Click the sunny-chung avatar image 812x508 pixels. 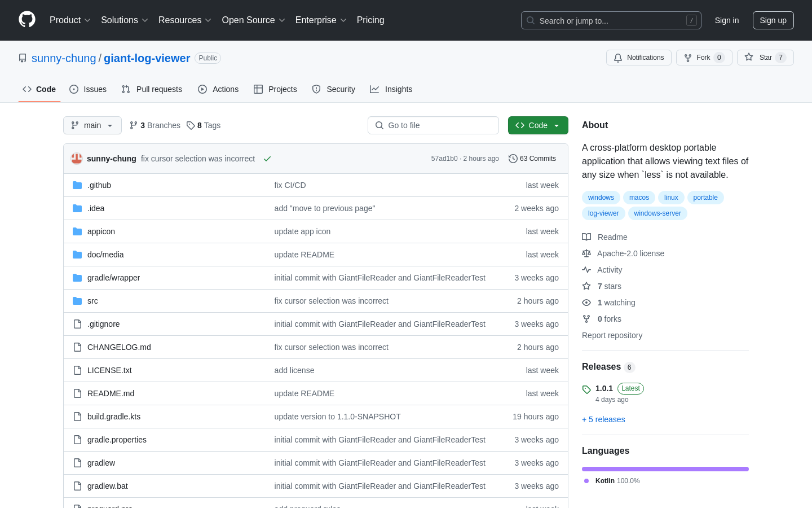77,159
